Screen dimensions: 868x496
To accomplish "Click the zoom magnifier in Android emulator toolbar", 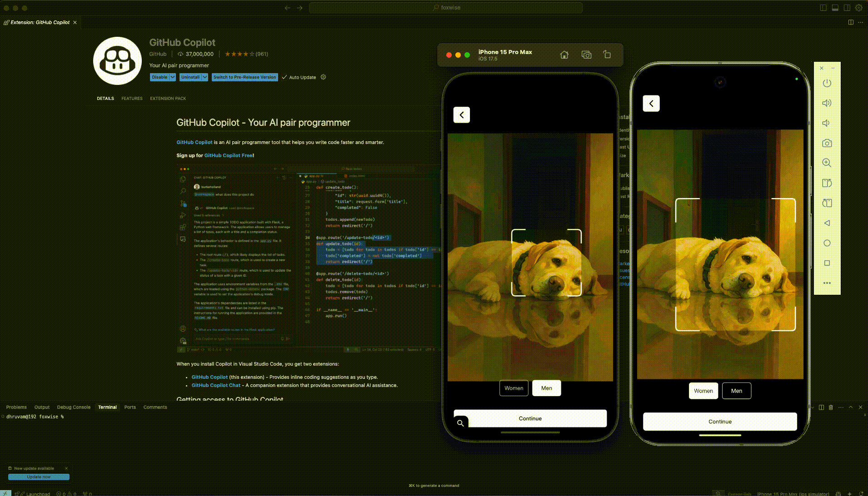I will click(x=827, y=163).
